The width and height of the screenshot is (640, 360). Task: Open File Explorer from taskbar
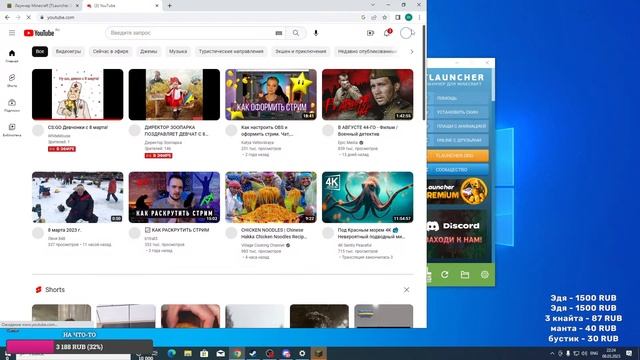click(188, 353)
